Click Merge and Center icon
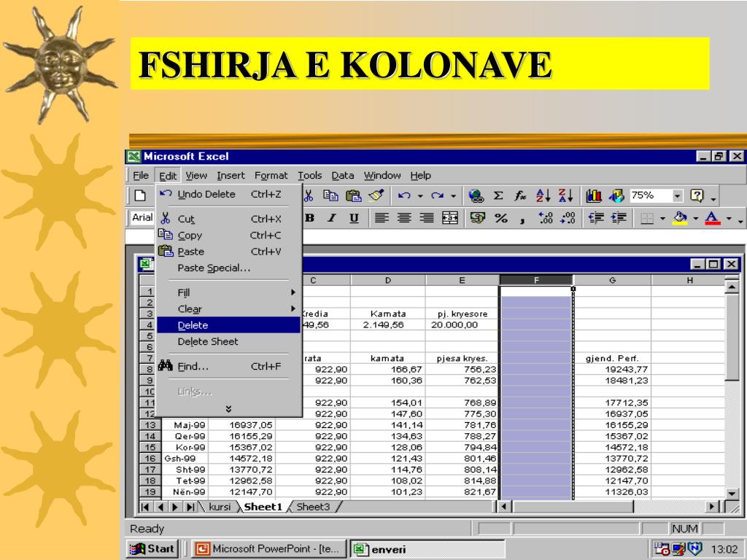The image size is (747, 560). coord(449,218)
